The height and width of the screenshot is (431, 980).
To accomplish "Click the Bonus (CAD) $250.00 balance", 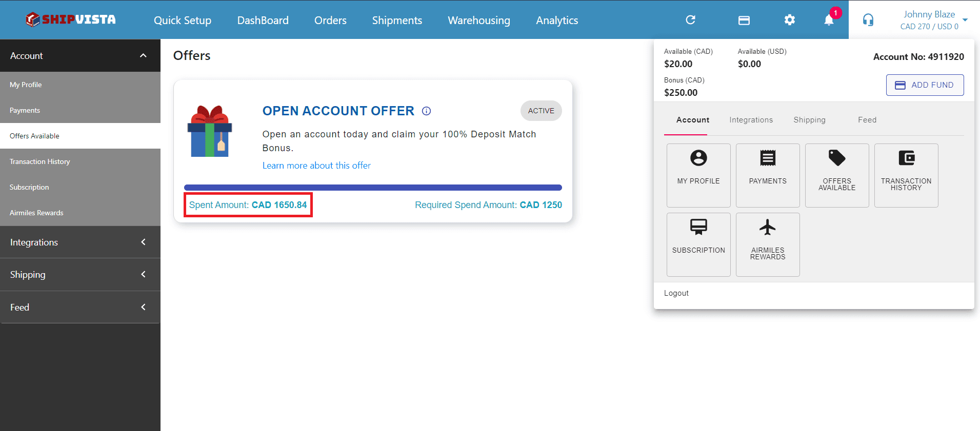I will coord(684,87).
